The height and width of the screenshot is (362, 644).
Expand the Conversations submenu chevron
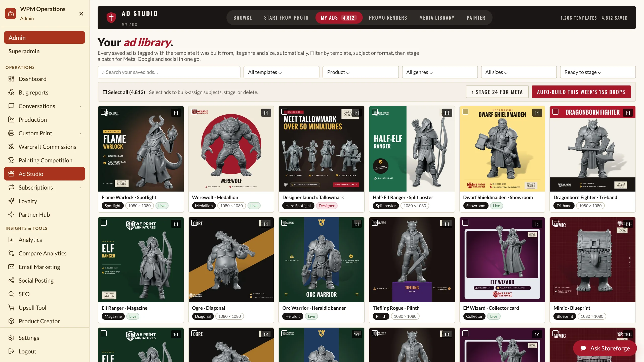[x=80, y=106]
